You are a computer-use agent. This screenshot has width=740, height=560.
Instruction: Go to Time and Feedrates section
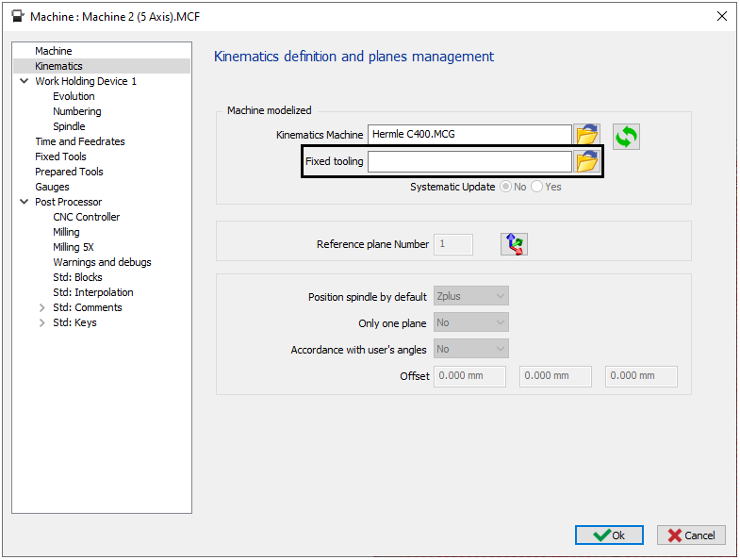click(x=80, y=141)
